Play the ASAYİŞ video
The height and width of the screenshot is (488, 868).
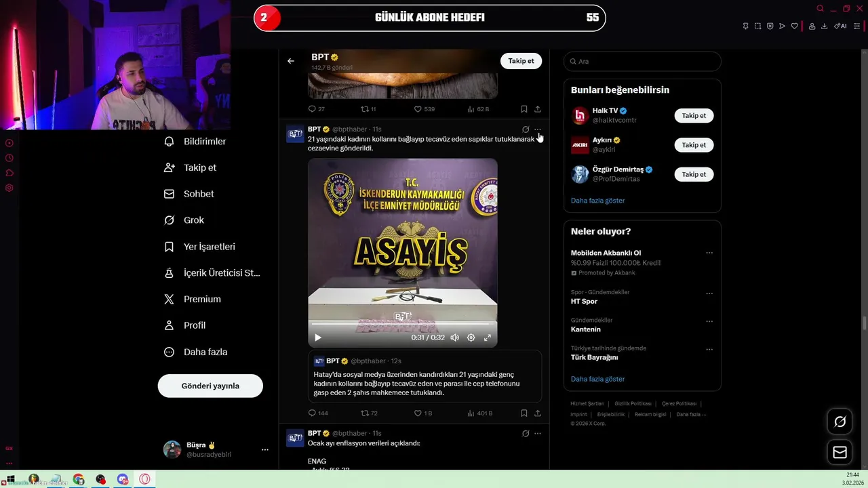coord(318,338)
